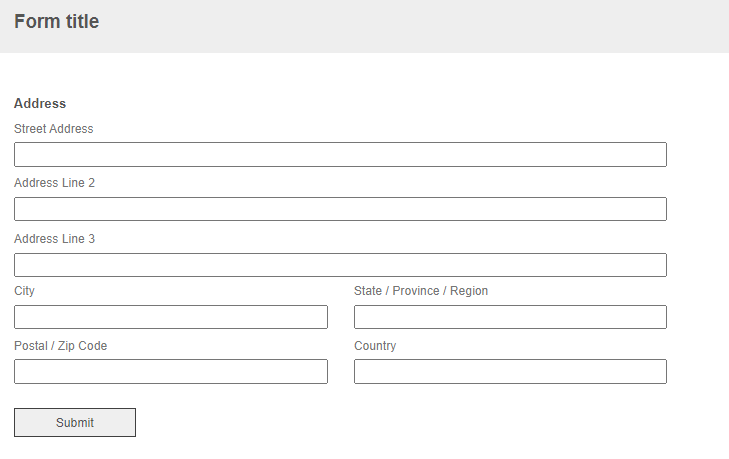Focus the Address Line 2 text box
This screenshot has height=459, width=729.
[340, 209]
